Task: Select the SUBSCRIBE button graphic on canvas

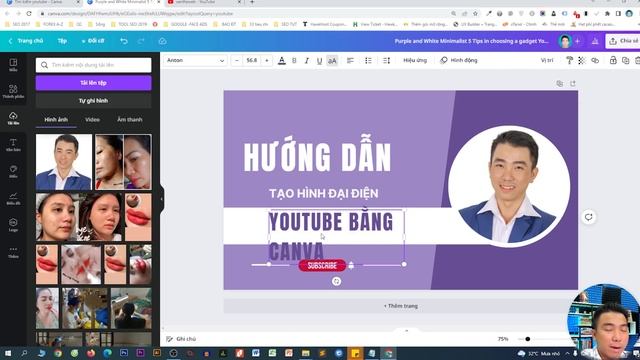Action: pyautogui.click(x=322, y=265)
